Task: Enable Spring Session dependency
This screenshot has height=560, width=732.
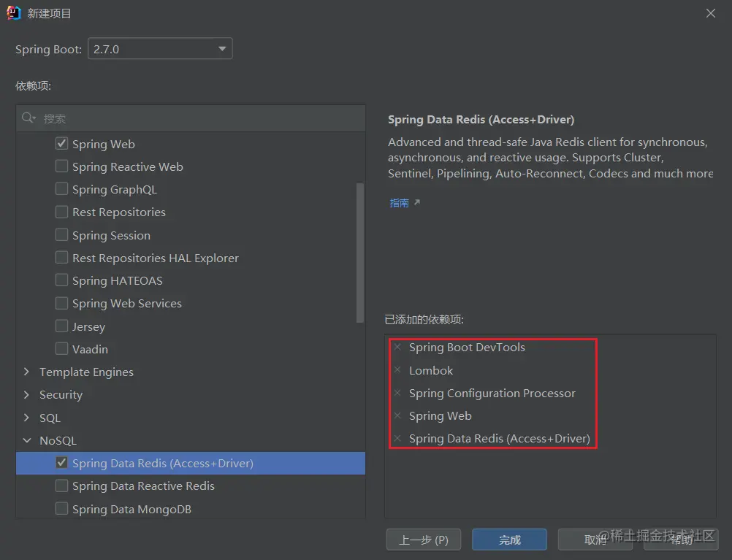Action: coord(61,234)
